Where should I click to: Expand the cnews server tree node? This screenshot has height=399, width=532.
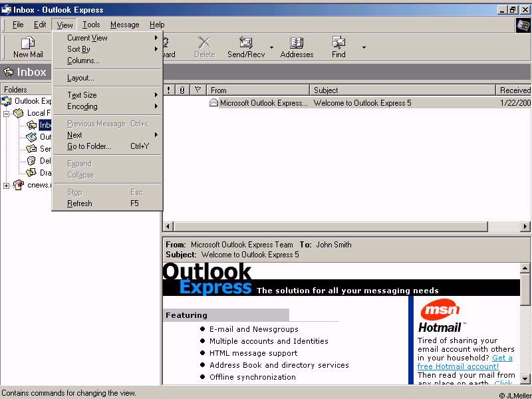click(x=7, y=186)
